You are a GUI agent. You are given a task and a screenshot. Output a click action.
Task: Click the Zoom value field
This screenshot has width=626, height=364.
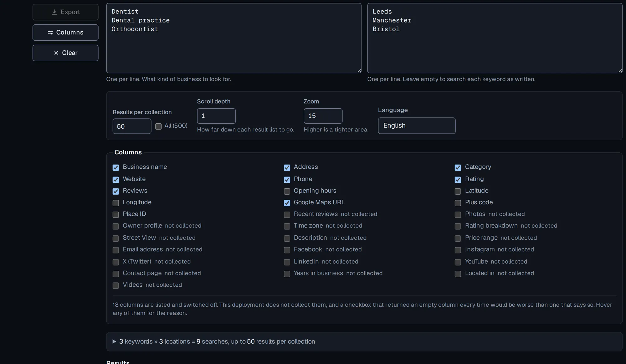pyautogui.click(x=323, y=116)
